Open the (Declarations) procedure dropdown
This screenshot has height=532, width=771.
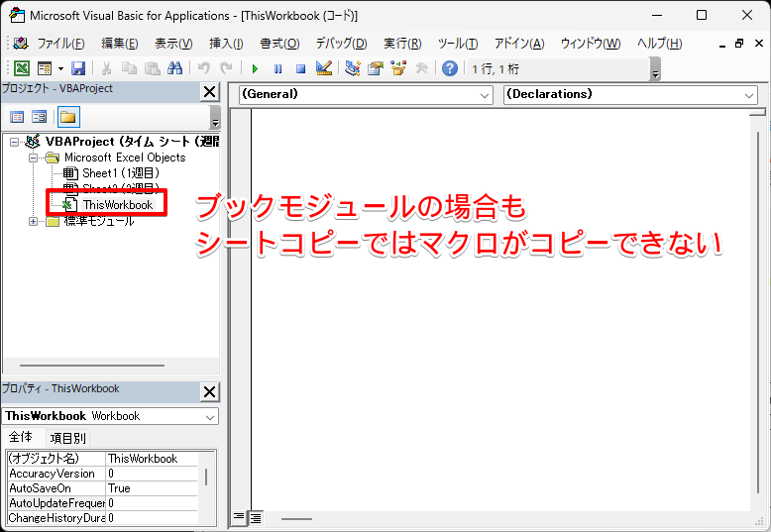tap(630, 94)
